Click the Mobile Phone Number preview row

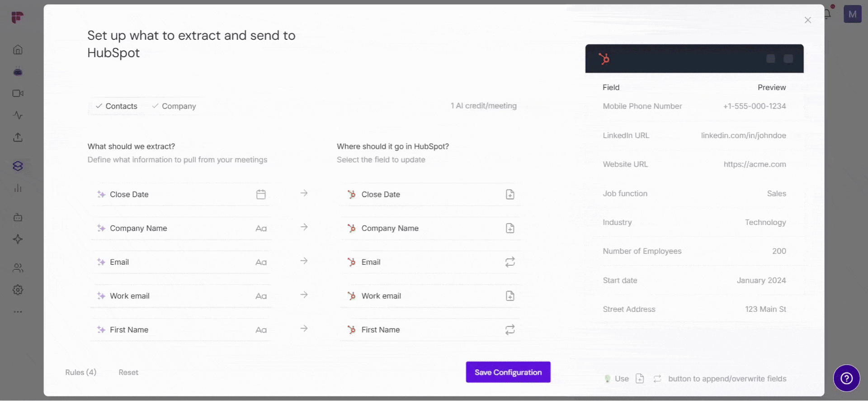point(694,106)
